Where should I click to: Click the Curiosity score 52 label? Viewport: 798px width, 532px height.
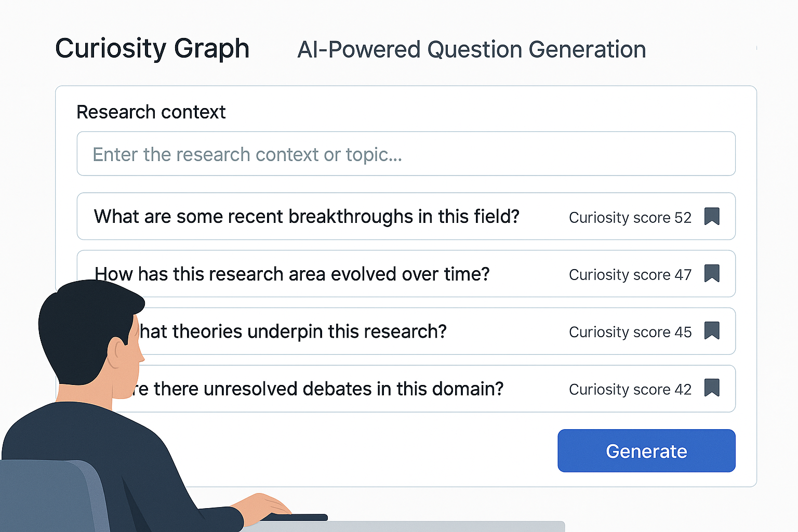[x=630, y=218]
